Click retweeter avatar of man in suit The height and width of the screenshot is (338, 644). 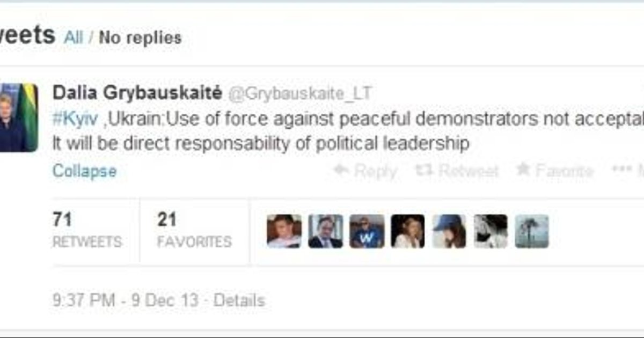[325, 231]
